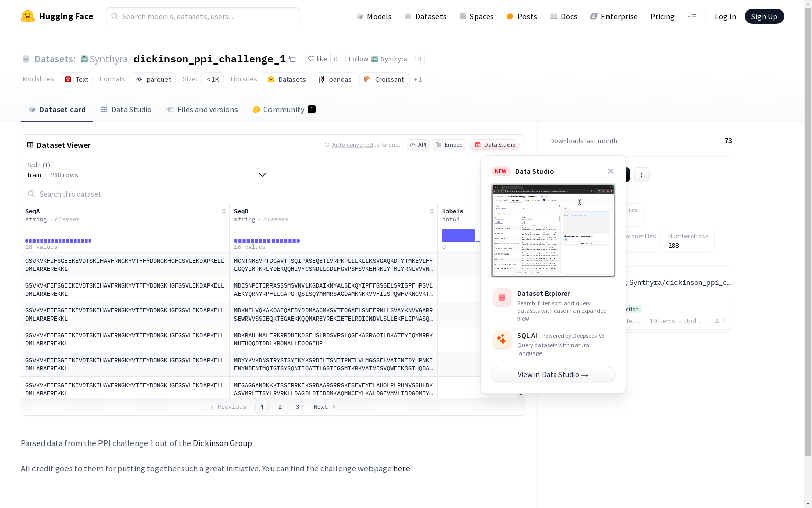The width and height of the screenshot is (812, 508).
Task: Open the challenge webpage 'here' link
Action: click(x=401, y=468)
